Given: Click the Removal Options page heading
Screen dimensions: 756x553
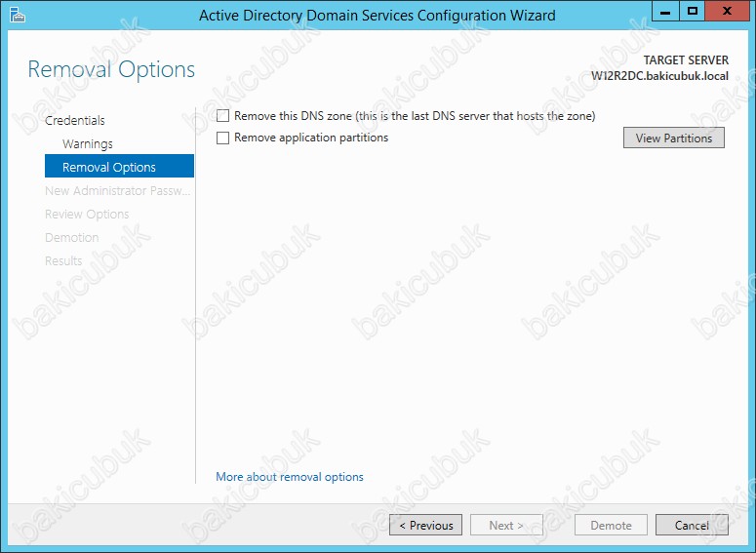Looking at the screenshot, I should (x=111, y=69).
